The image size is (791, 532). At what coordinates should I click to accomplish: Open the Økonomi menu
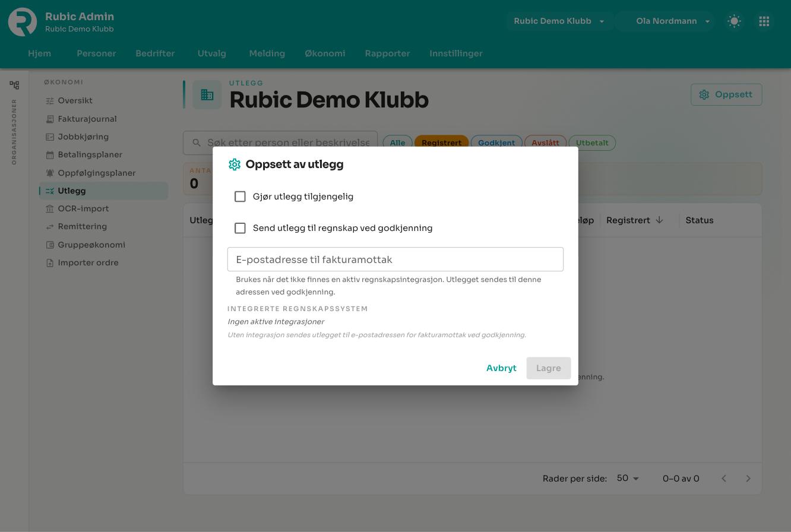[x=325, y=53]
